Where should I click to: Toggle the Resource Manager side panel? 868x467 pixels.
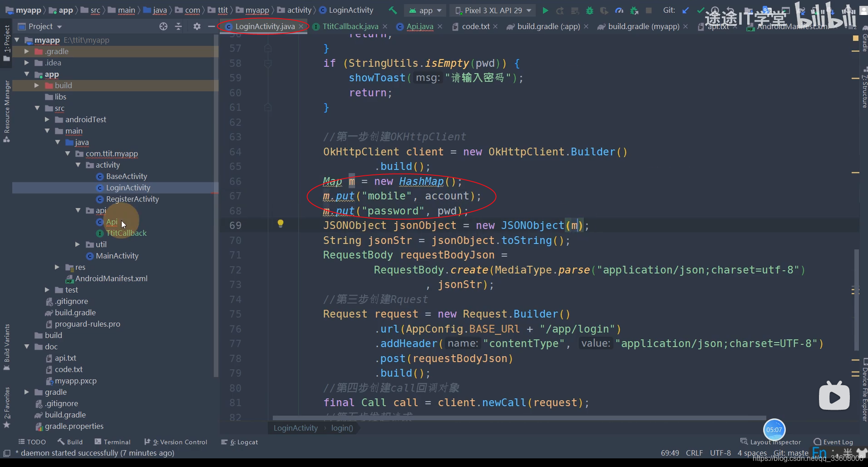coord(6,111)
